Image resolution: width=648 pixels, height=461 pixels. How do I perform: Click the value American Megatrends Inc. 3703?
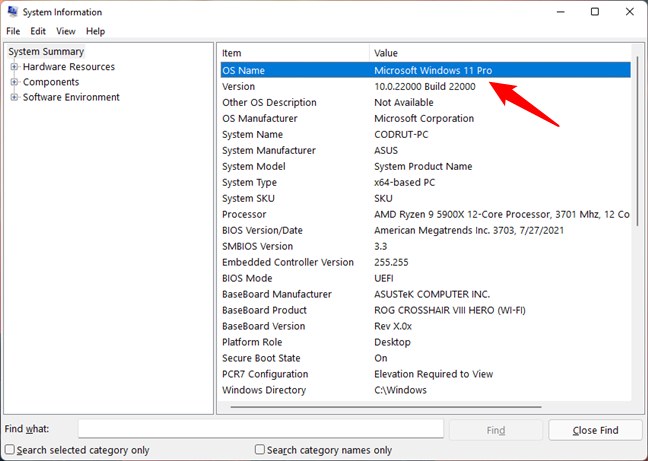469,230
